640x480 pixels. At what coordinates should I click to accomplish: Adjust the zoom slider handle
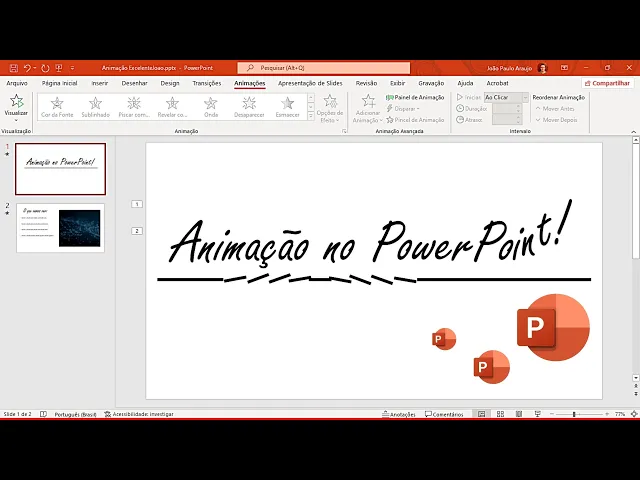pyautogui.click(x=574, y=414)
